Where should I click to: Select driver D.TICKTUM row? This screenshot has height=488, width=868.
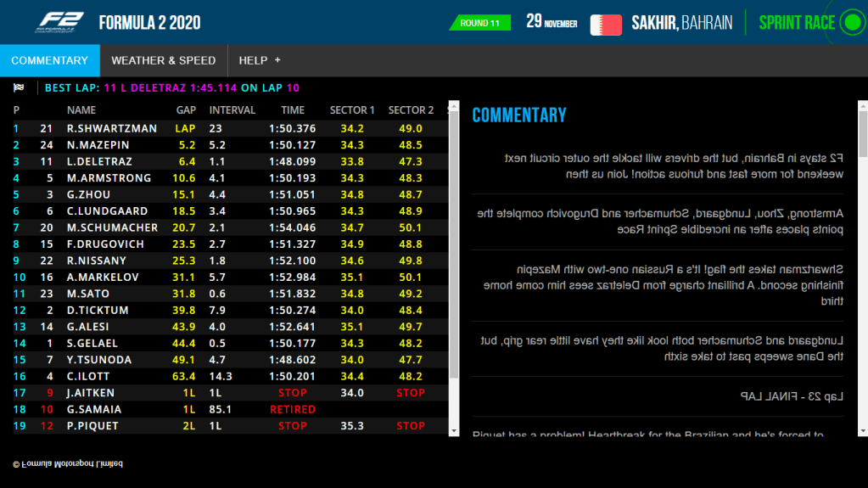click(x=230, y=310)
